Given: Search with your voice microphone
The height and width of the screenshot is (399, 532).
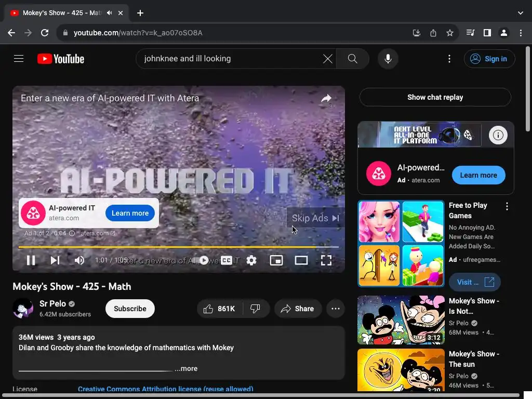Looking at the screenshot, I should coord(388,59).
